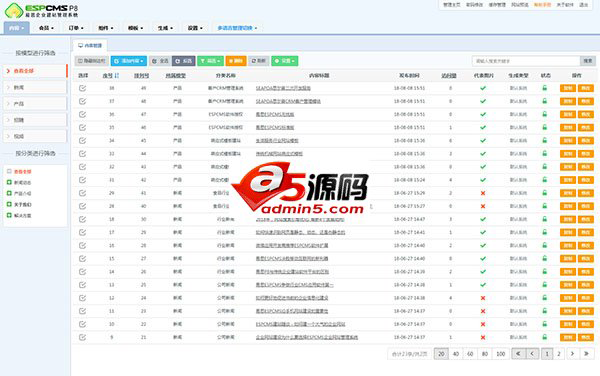The width and height of the screenshot is (600, 376).
Task: Click the orange delete toolbar button
Action: (x=236, y=61)
